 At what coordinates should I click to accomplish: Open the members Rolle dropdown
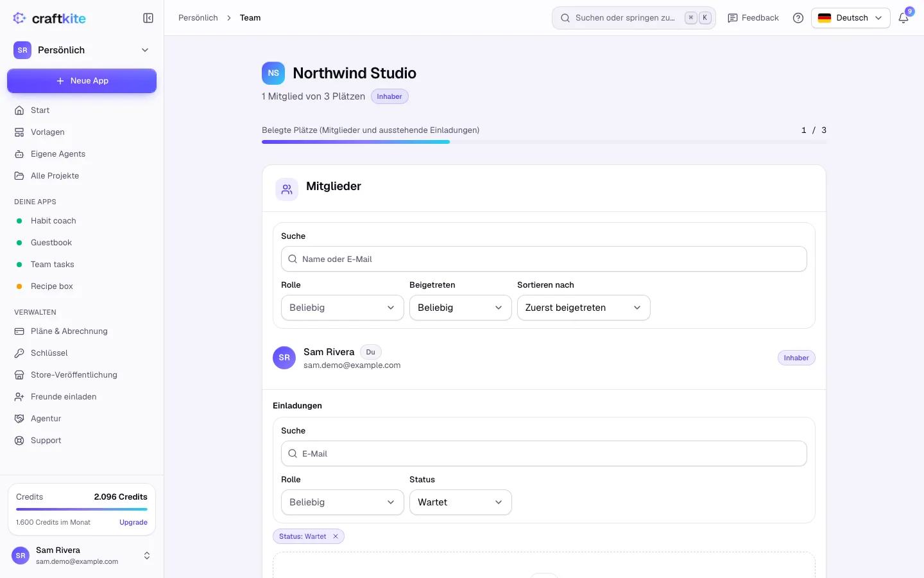[x=342, y=308]
